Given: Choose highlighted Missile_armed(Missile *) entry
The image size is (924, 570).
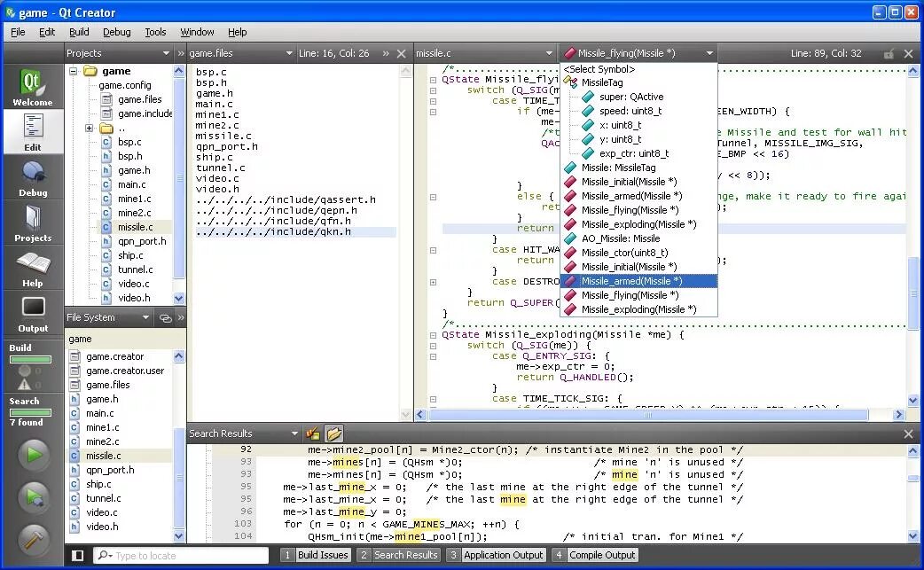Looking at the screenshot, I should pos(638,281).
